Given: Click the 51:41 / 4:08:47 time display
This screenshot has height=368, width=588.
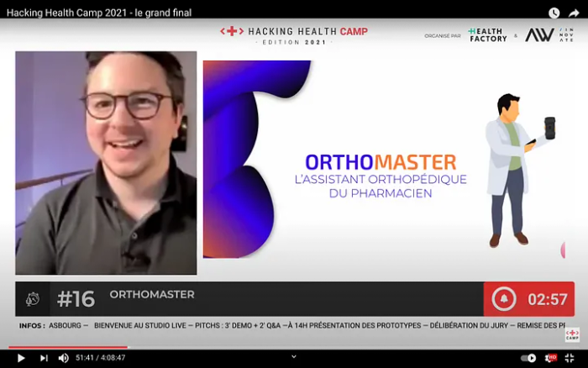Looking at the screenshot, I should click(101, 358).
